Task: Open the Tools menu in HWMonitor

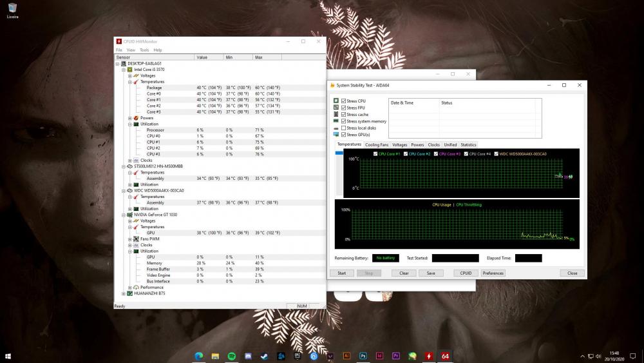Action: 144,50
